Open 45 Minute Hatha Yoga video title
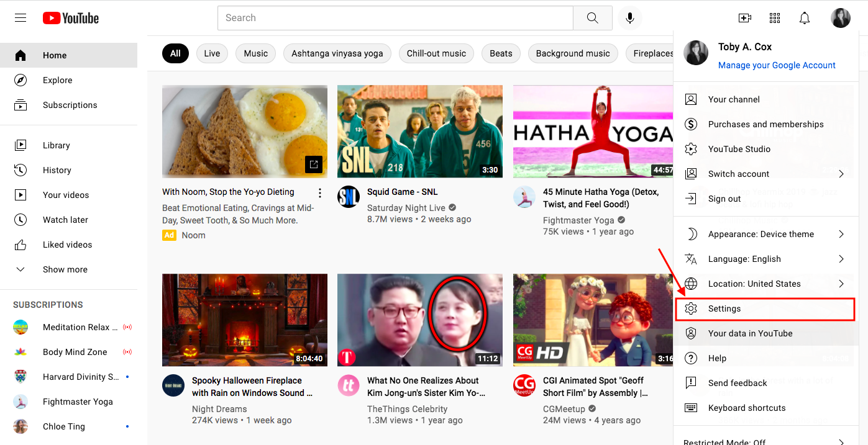 601,198
